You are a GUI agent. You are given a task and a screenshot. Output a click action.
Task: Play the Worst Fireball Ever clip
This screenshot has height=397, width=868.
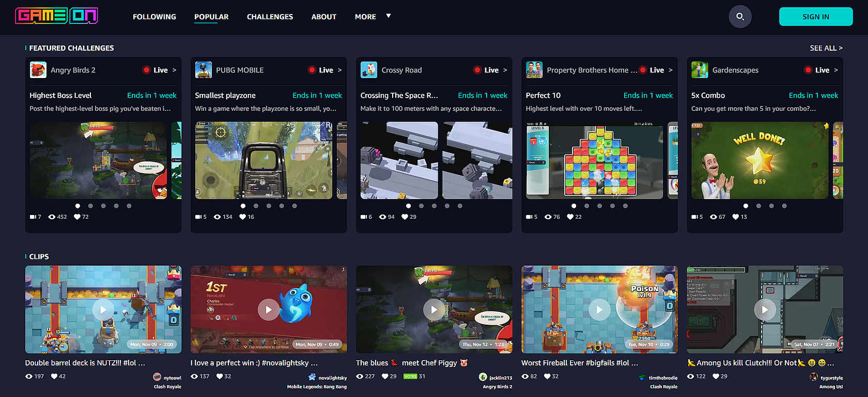click(x=599, y=310)
